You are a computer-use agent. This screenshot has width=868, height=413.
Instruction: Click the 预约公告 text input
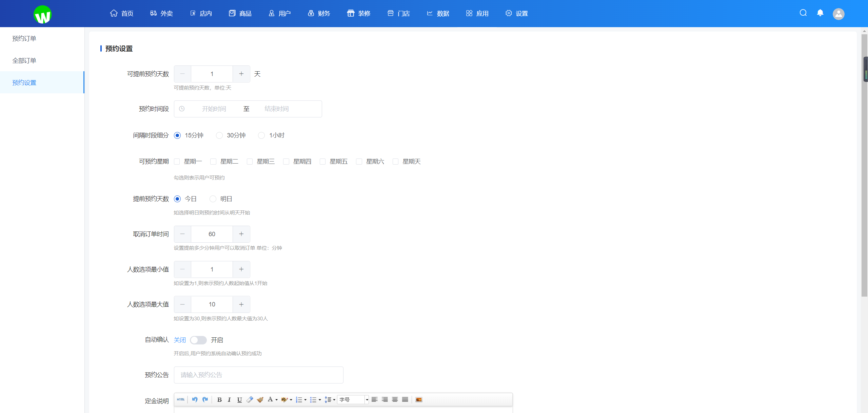point(258,375)
